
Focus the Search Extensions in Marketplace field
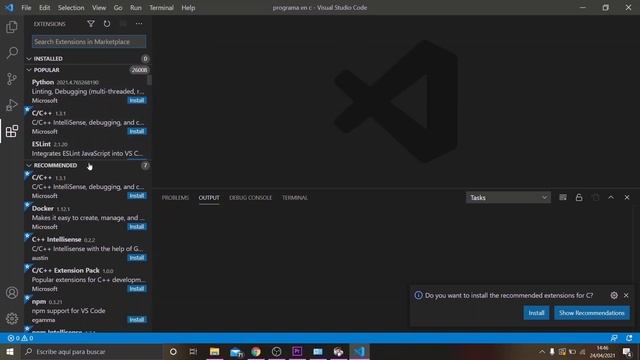click(89, 42)
